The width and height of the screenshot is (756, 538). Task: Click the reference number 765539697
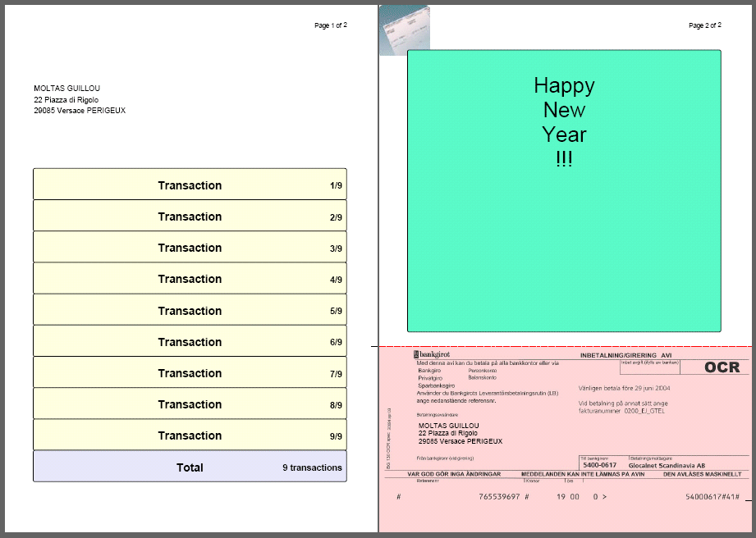[499, 497]
